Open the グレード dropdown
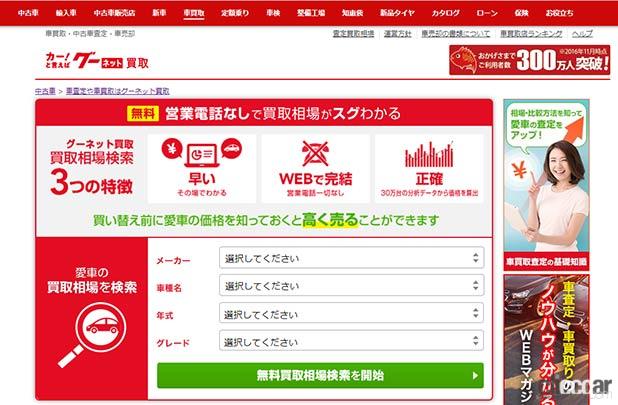 pyautogui.click(x=352, y=341)
